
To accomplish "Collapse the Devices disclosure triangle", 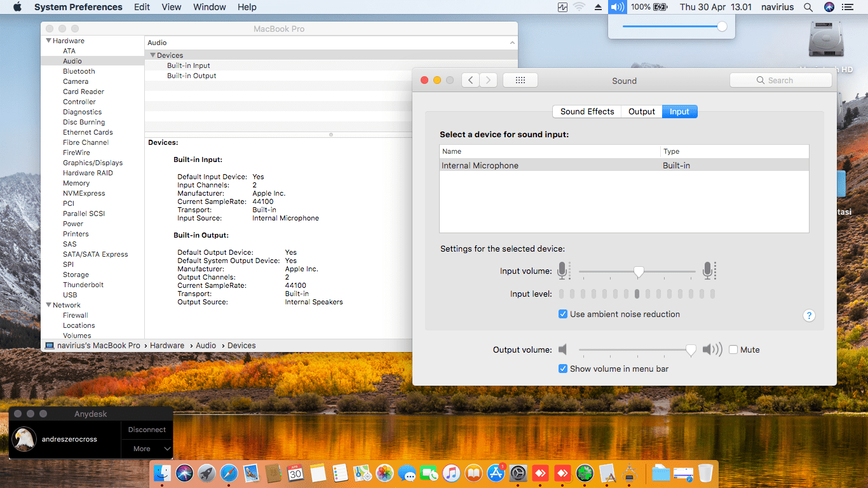I will (153, 55).
